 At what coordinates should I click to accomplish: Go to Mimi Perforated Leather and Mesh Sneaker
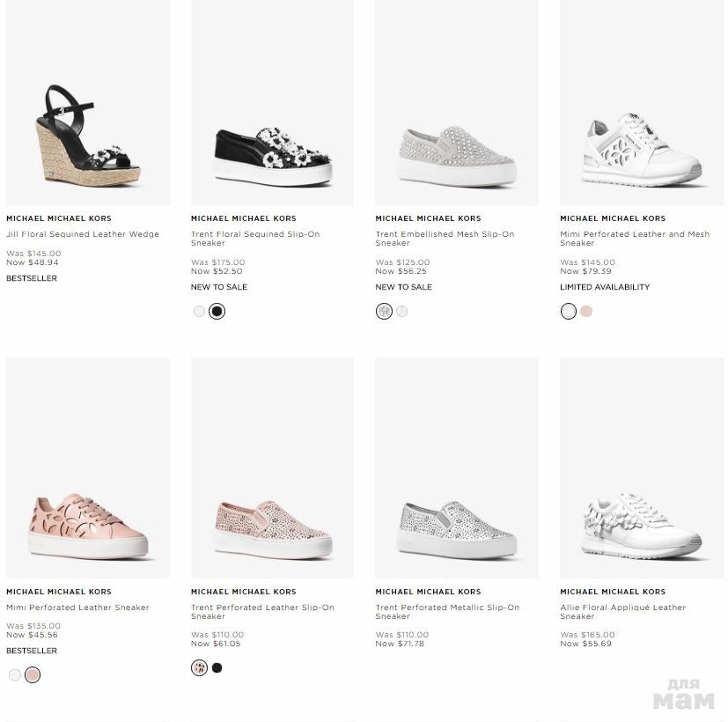pyautogui.click(x=634, y=239)
